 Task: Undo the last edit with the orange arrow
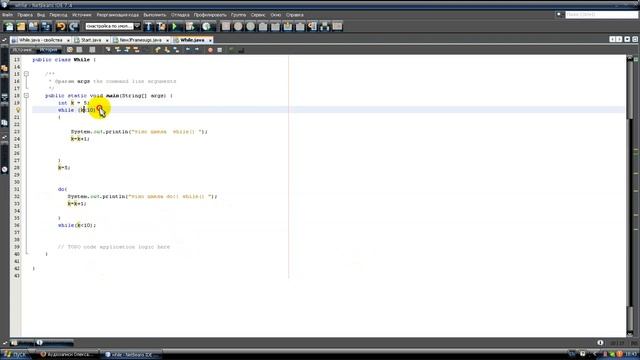tap(61, 27)
